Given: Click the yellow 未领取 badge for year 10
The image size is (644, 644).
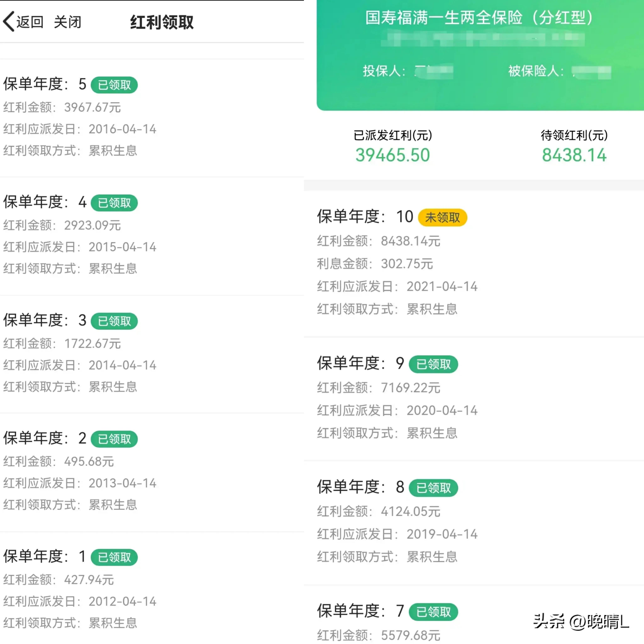Looking at the screenshot, I should [443, 218].
